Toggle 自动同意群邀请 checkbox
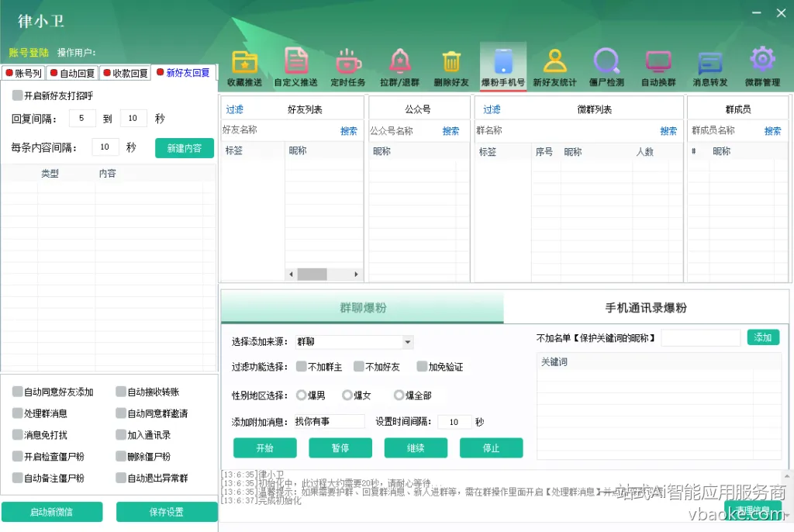The width and height of the screenshot is (794, 532). click(x=120, y=413)
